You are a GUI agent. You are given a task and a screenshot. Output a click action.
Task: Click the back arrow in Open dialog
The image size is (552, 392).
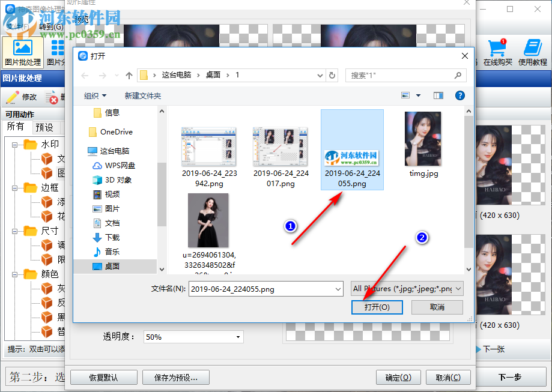pyautogui.click(x=85, y=75)
